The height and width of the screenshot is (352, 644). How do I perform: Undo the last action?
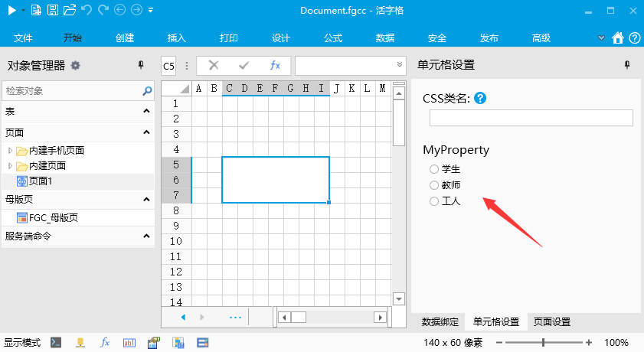tap(87, 10)
